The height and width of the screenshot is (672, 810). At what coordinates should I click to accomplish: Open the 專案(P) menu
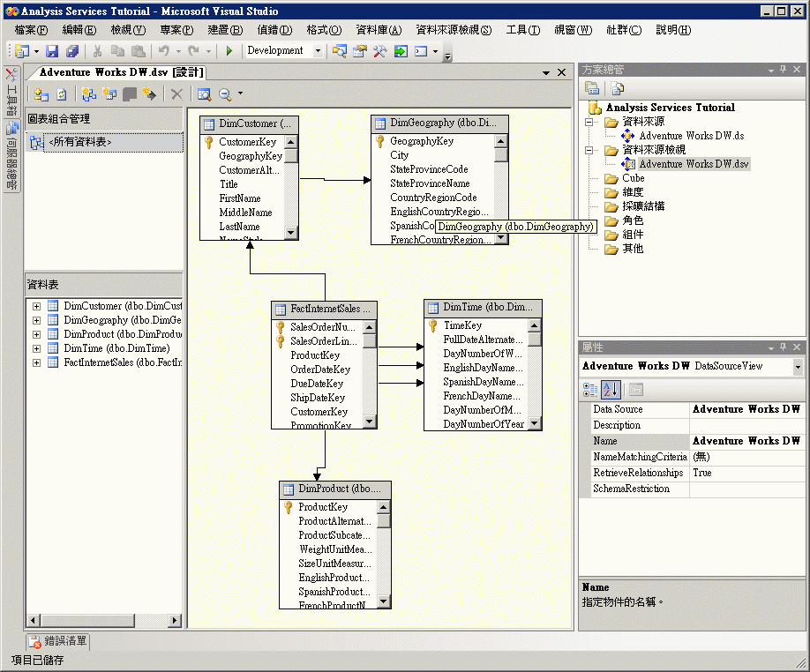pos(176,30)
